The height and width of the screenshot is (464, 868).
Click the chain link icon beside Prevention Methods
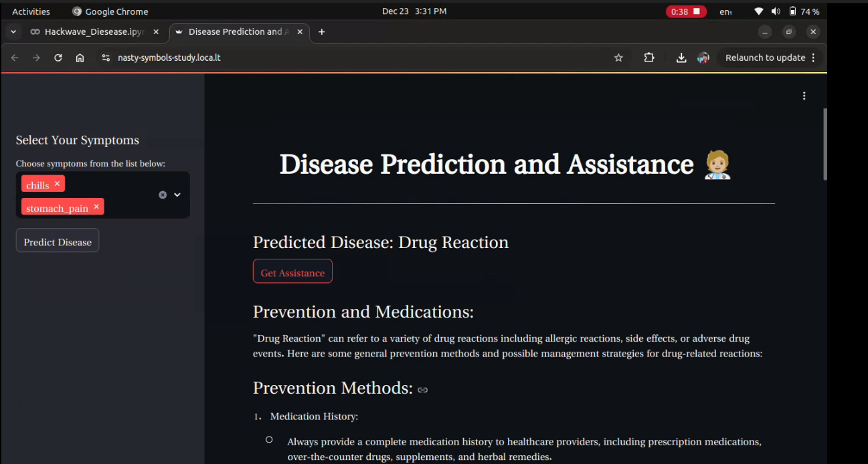point(422,389)
